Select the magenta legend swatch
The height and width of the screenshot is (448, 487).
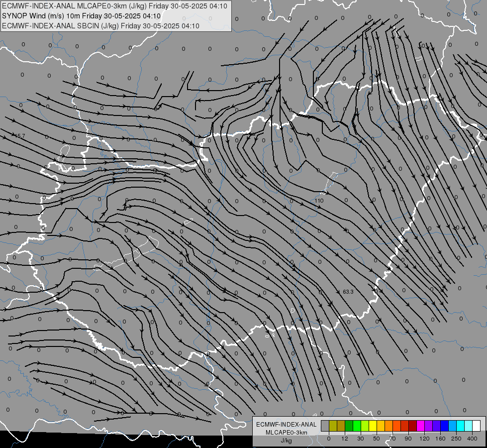coord(420,426)
